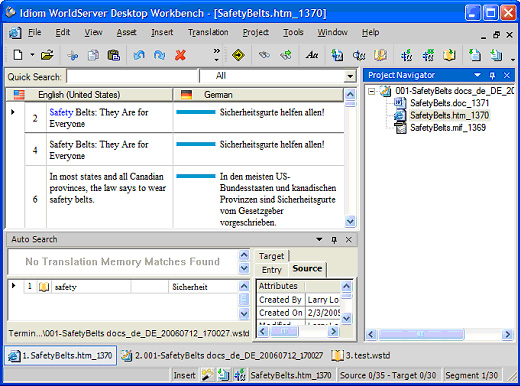Switch to the Entry tab

point(272,270)
